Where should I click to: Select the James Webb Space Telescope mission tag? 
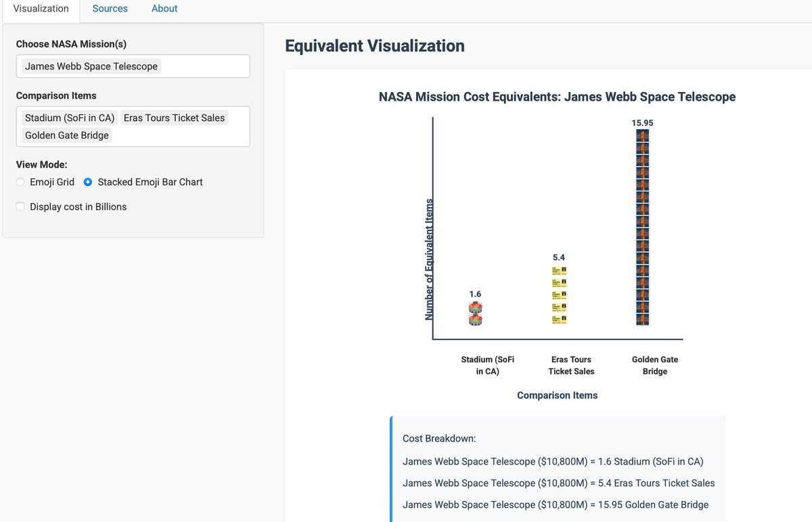(91, 66)
